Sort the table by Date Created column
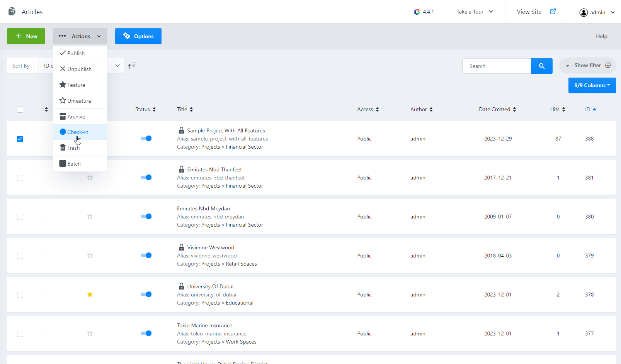Viewport: 621px width, 364px height. 497,110
